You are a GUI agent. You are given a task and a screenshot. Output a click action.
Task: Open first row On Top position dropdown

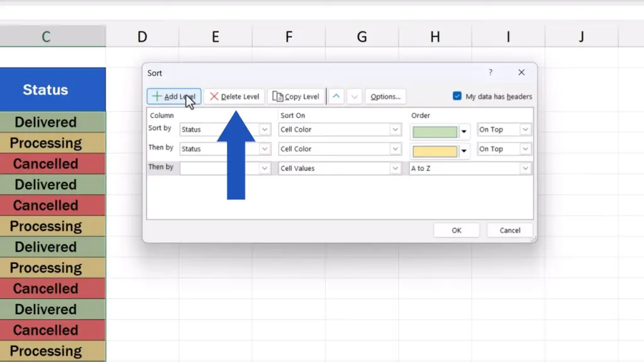(525, 129)
